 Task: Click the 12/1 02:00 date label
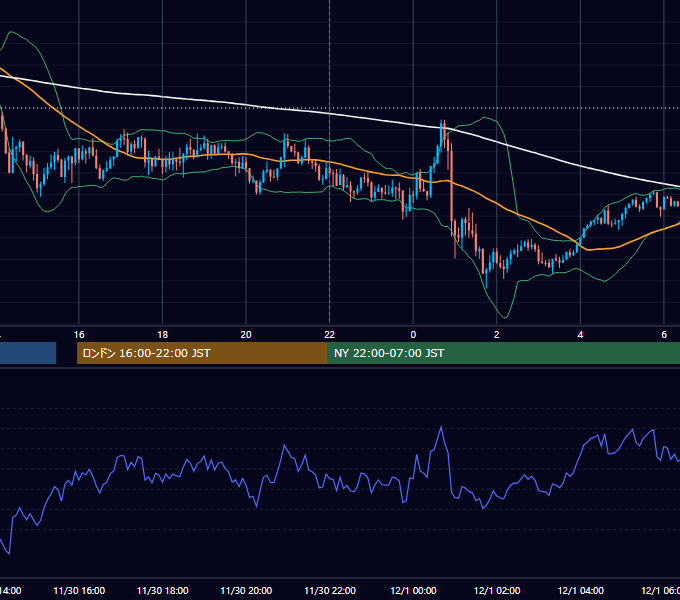point(497,591)
